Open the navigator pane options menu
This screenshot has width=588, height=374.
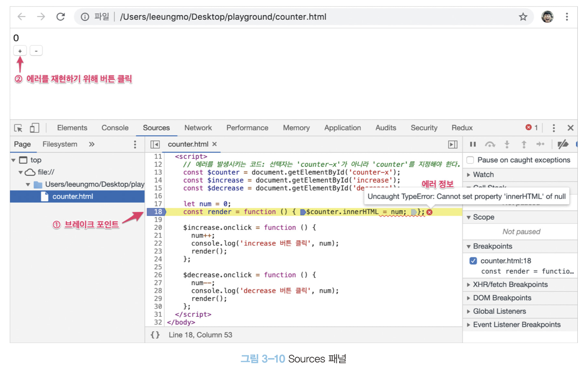(135, 144)
